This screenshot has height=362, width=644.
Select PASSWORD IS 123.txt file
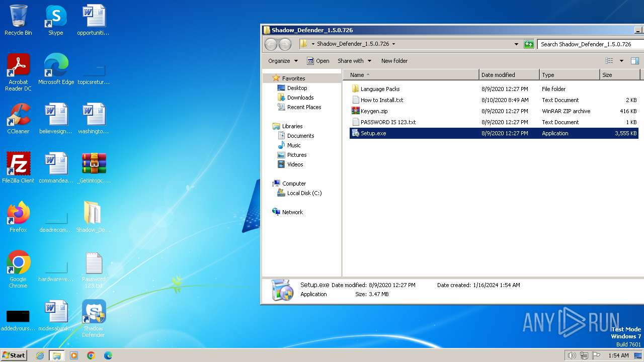[x=388, y=122]
